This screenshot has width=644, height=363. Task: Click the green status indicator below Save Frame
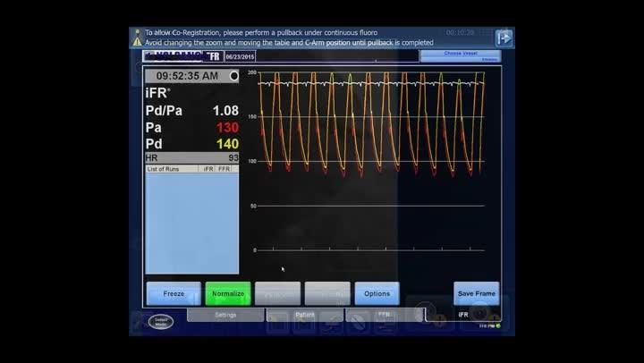coord(498,326)
